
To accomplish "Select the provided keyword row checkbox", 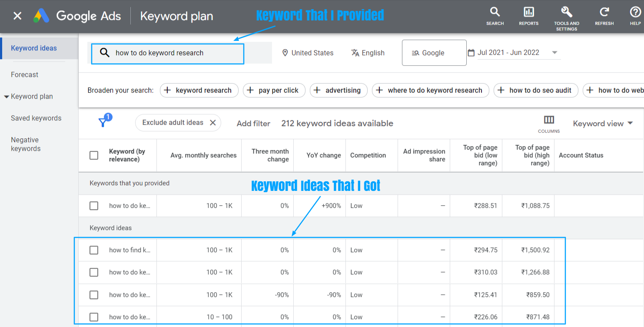I will 94,206.
